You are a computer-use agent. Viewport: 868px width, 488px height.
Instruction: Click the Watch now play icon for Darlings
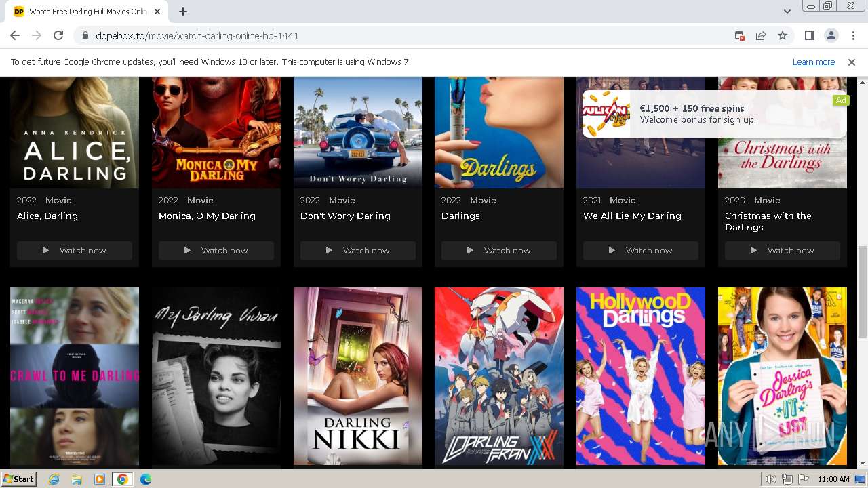[470, 251]
